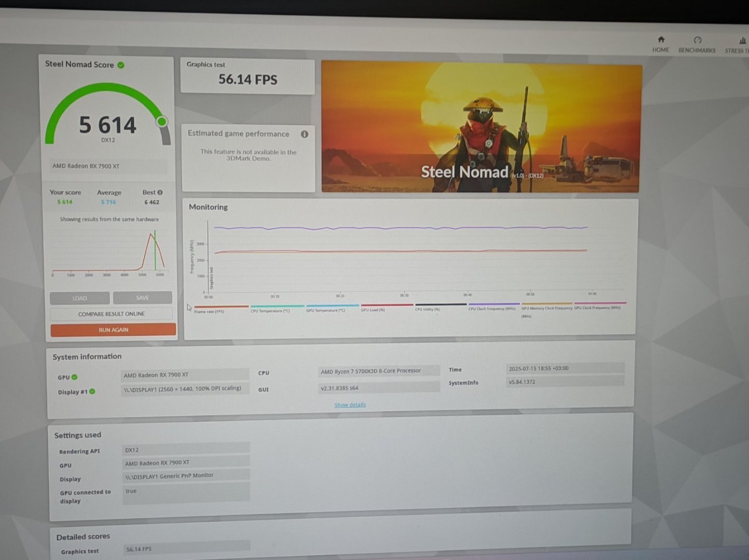Click the Steel Nomad Score green checkmark

(121, 65)
